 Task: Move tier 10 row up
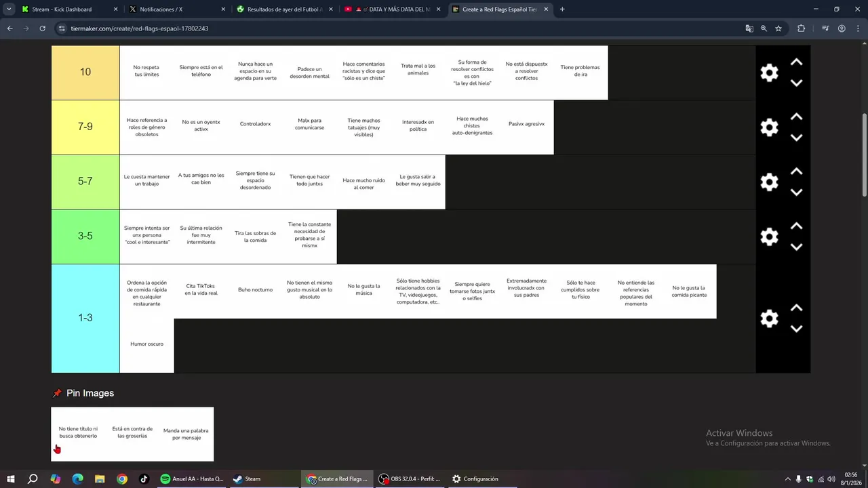pyautogui.click(x=797, y=62)
